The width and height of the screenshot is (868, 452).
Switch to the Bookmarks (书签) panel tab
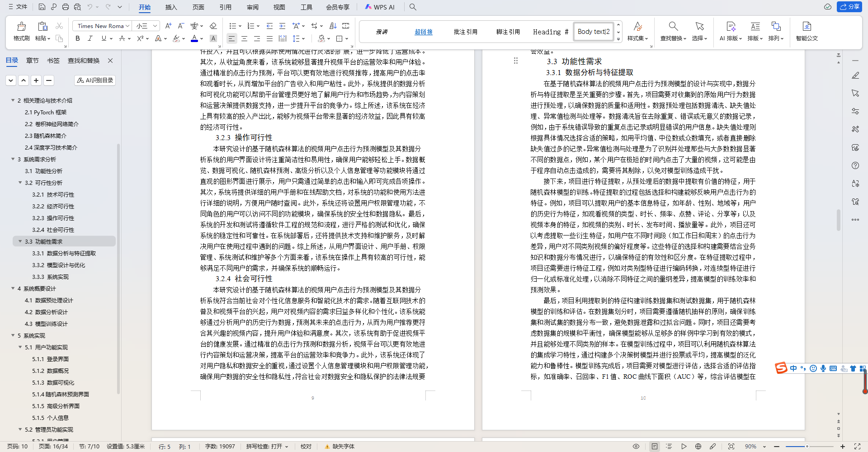53,61
